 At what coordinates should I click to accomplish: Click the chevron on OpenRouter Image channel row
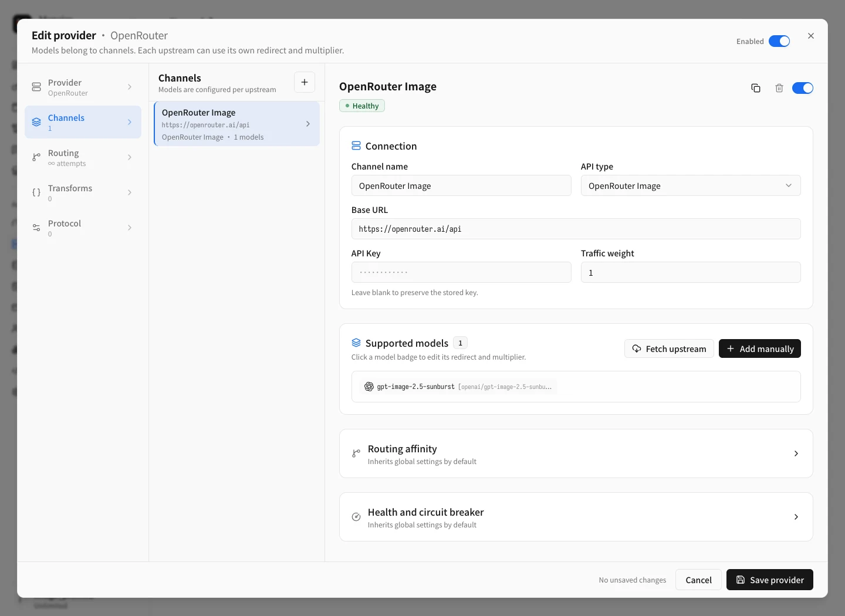(308, 124)
